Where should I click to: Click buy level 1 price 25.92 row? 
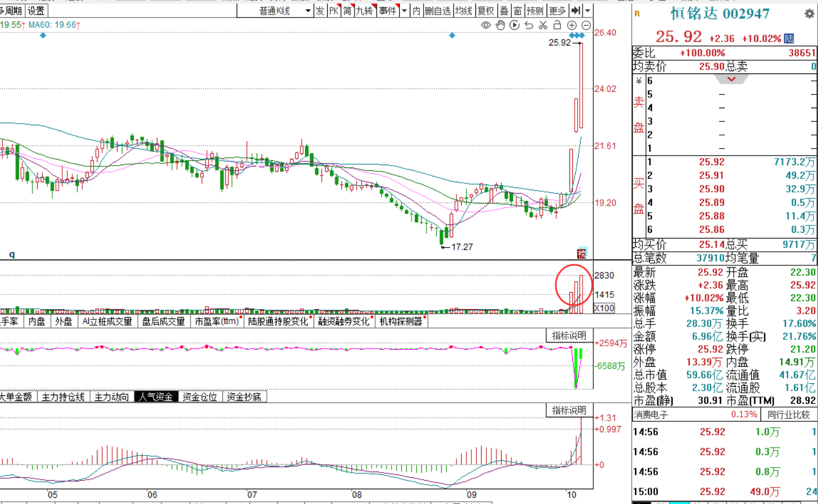[x=725, y=162]
